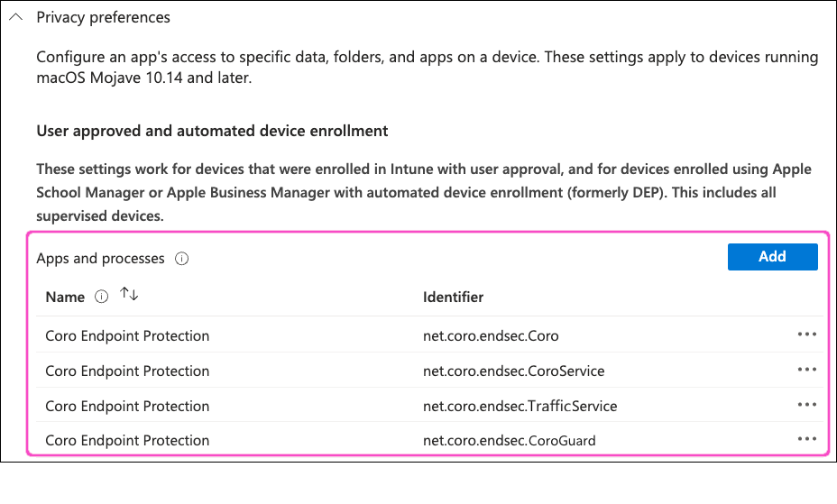Sort the list using Name sort arrows

[129, 296]
